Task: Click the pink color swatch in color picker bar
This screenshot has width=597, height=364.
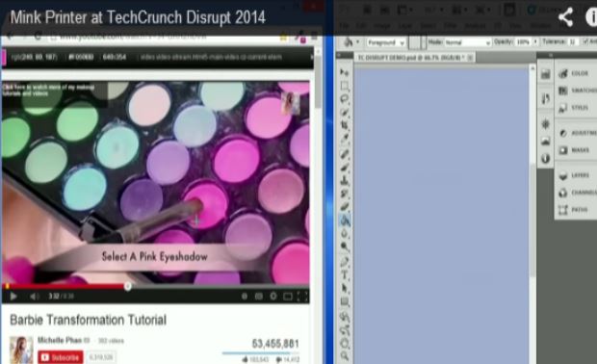Action: pos(4,58)
